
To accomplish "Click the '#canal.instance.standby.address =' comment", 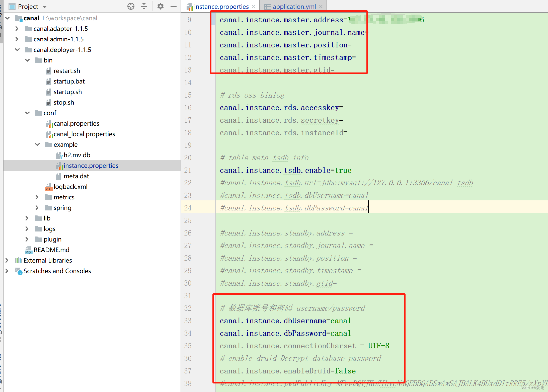I will (287, 233).
